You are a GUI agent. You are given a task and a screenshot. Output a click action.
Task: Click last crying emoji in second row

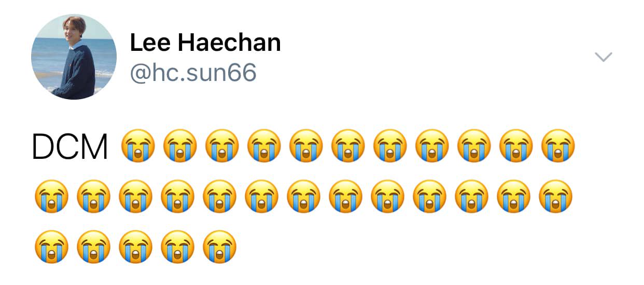[556, 196]
